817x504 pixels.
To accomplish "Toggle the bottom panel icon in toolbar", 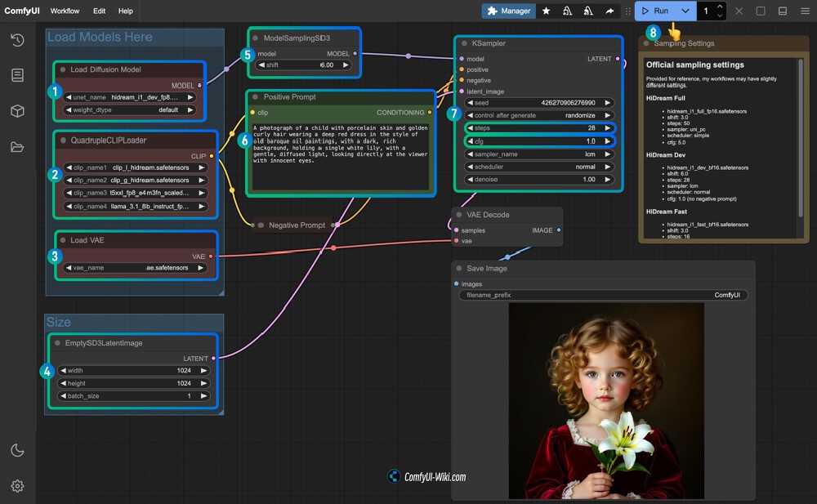I will (x=782, y=11).
